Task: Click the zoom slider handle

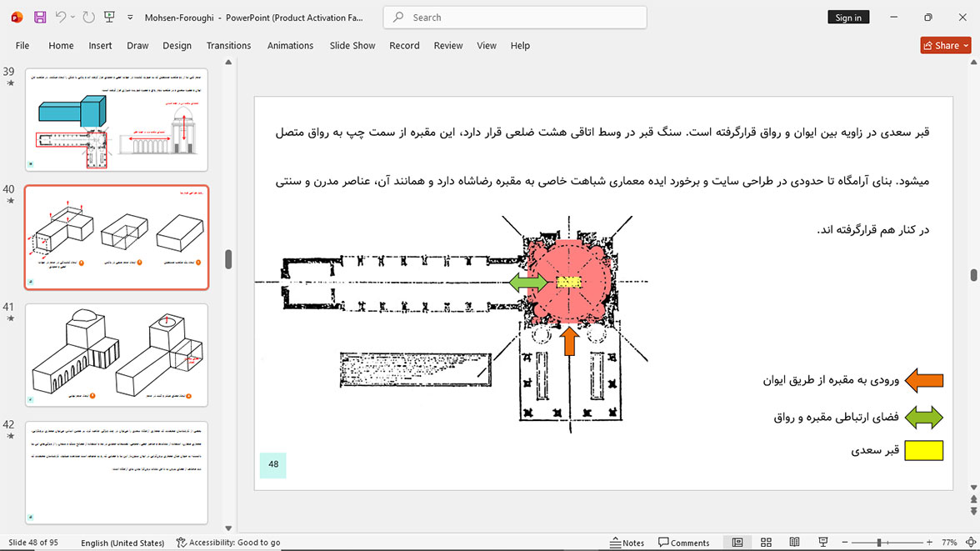Action: 878,542
